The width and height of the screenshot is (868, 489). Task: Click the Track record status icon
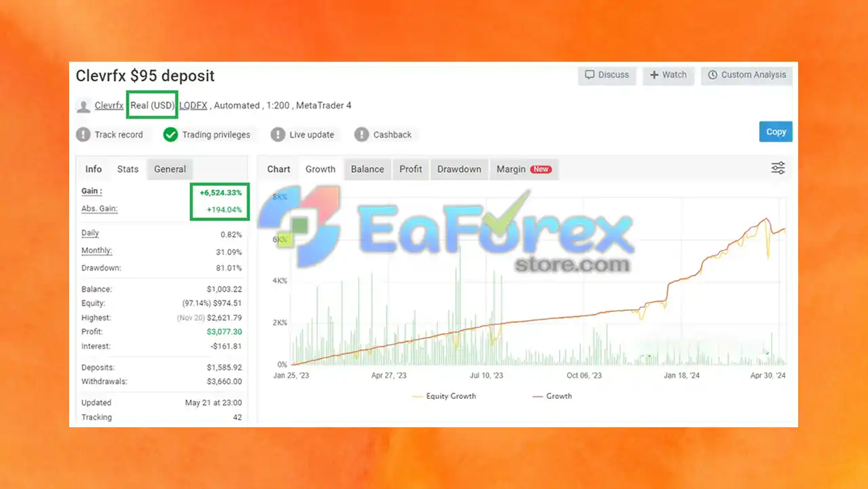[x=83, y=134]
